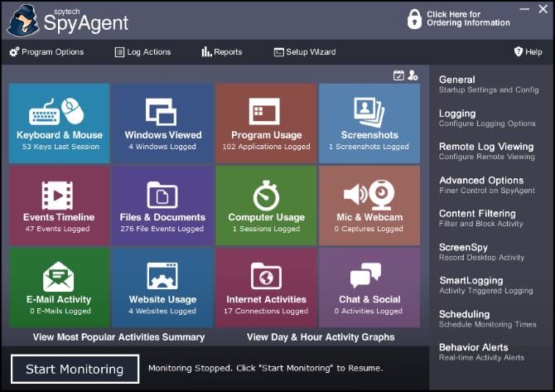Open the Keyboard & Mouse log tile
Screen dimensions: 555x392
59,123
